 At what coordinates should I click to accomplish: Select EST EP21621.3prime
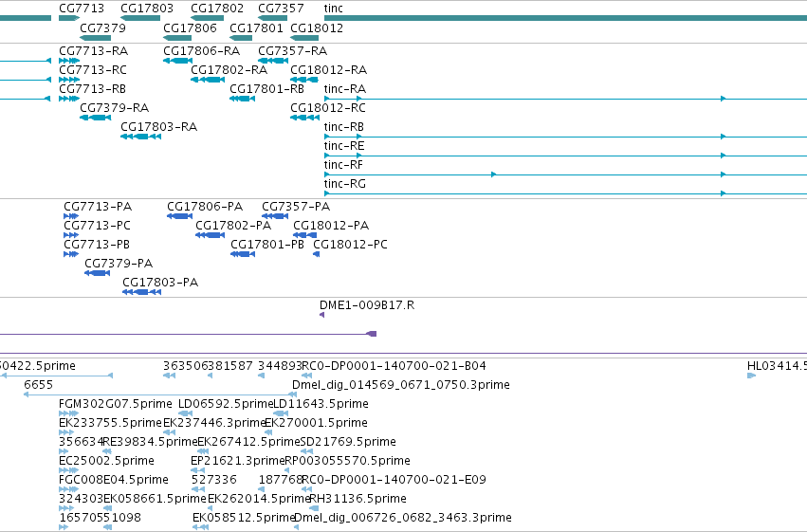click(x=197, y=470)
